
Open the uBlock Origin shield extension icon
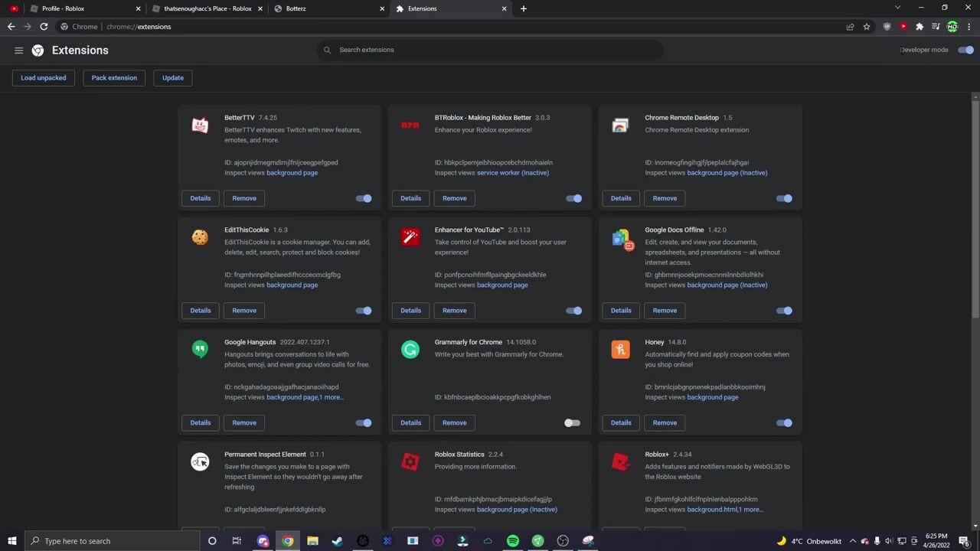(887, 27)
